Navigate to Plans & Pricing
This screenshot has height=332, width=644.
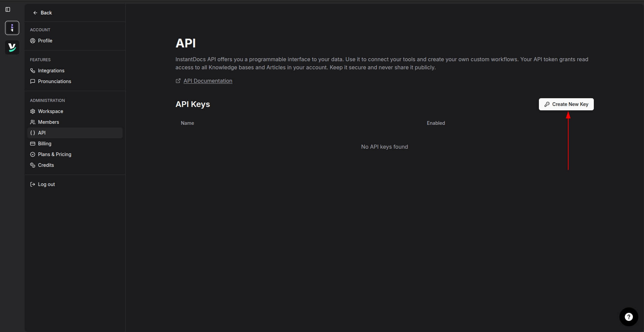click(x=55, y=154)
